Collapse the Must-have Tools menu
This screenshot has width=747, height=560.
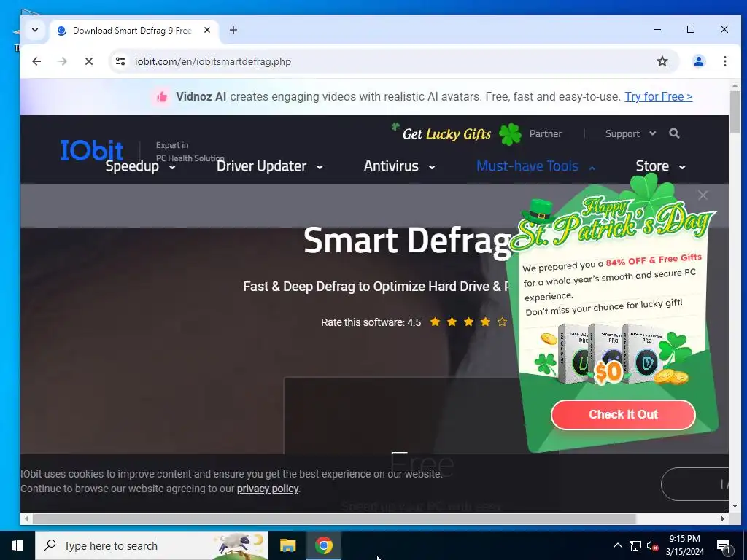tap(536, 166)
